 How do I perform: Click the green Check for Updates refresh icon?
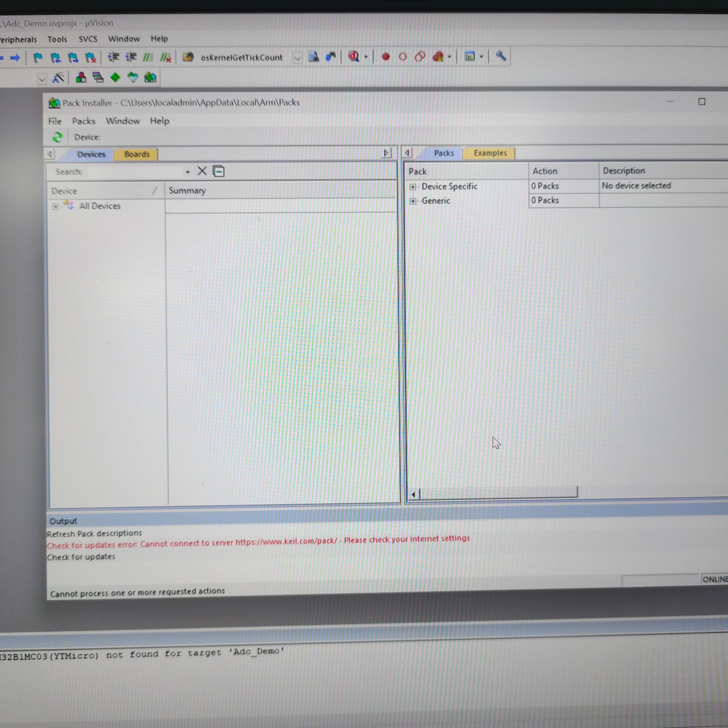pos(57,137)
